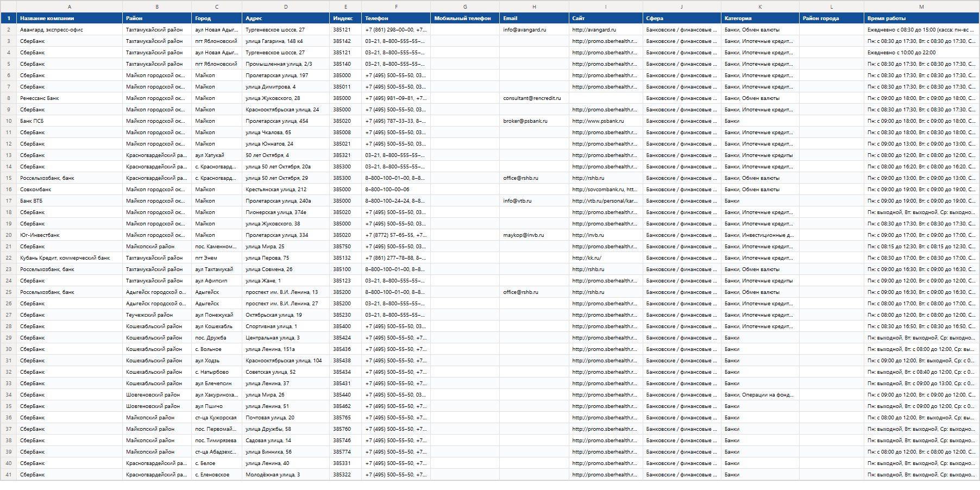Click the postal index 385462 cell
This screenshot has height=490, width=980.
(x=345, y=406)
